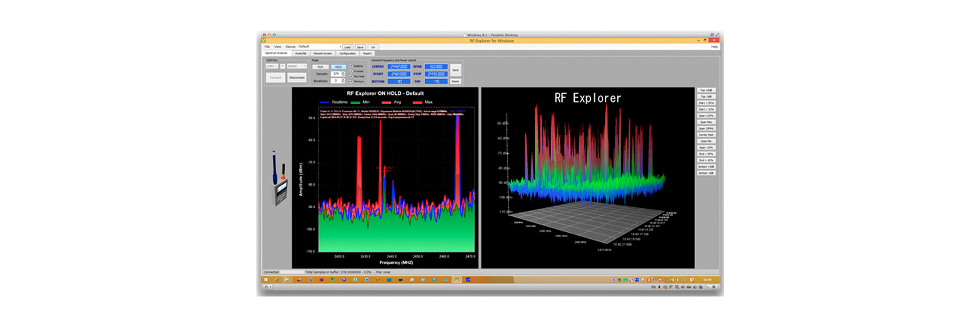This screenshot has width=980, height=327.
Task: Click the SPAN frequency field
Action: pyautogui.click(x=436, y=66)
